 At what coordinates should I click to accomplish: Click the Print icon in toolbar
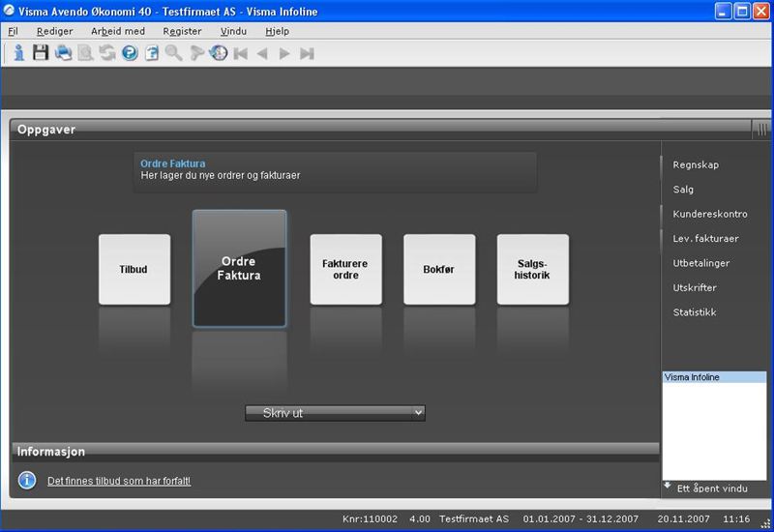63,53
